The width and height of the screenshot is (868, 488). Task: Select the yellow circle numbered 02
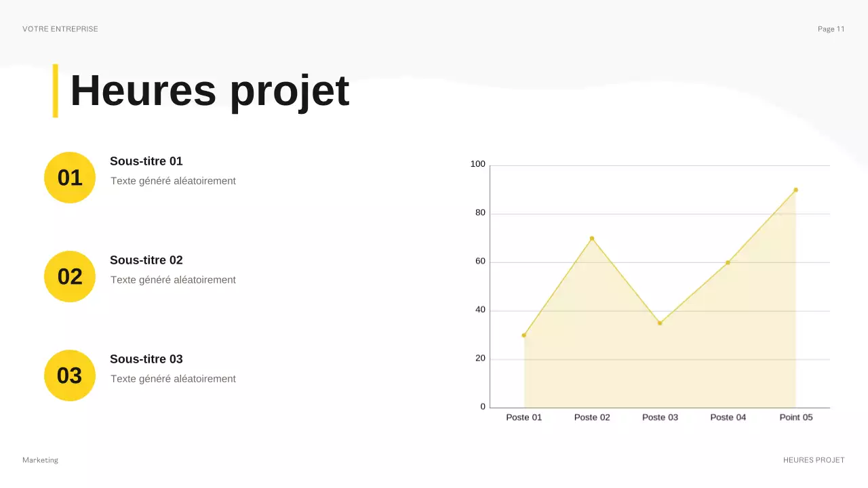(x=69, y=276)
